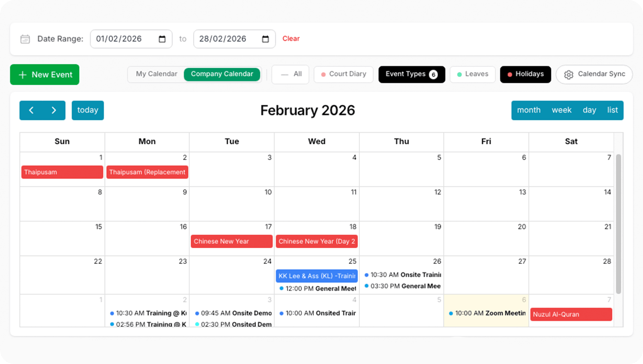Image resolution: width=643 pixels, height=364 pixels.
Task: Switch to list view
Action: click(x=612, y=110)
